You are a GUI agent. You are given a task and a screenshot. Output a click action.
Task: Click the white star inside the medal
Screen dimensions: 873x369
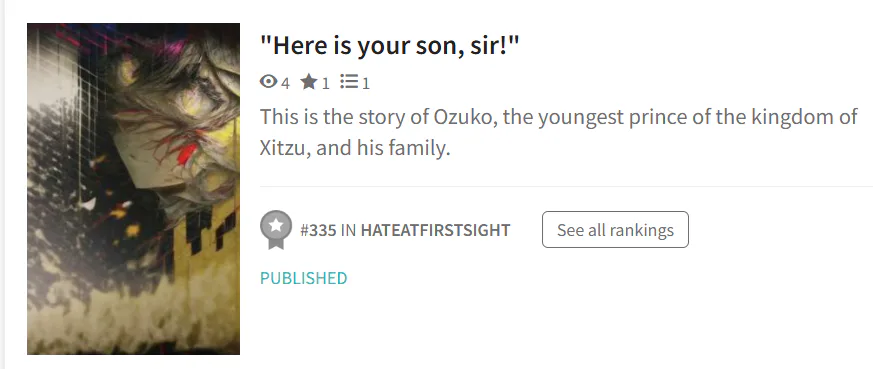click(x=276, y=225)
